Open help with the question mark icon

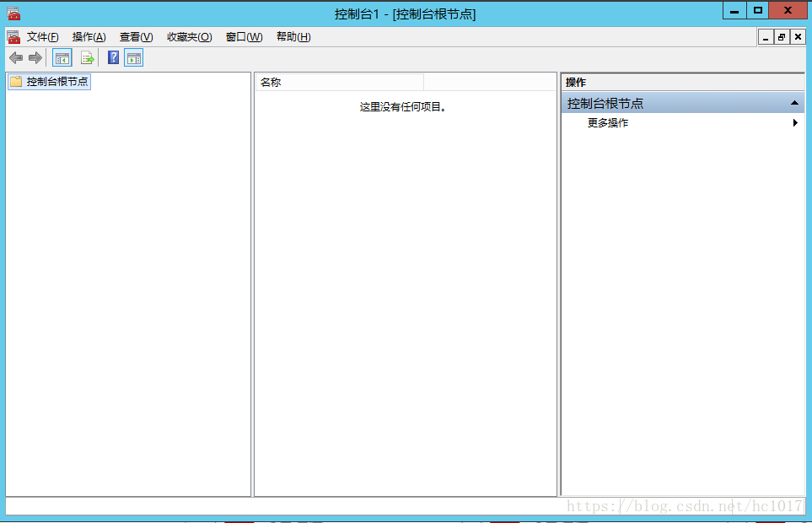tap(114, 57)
